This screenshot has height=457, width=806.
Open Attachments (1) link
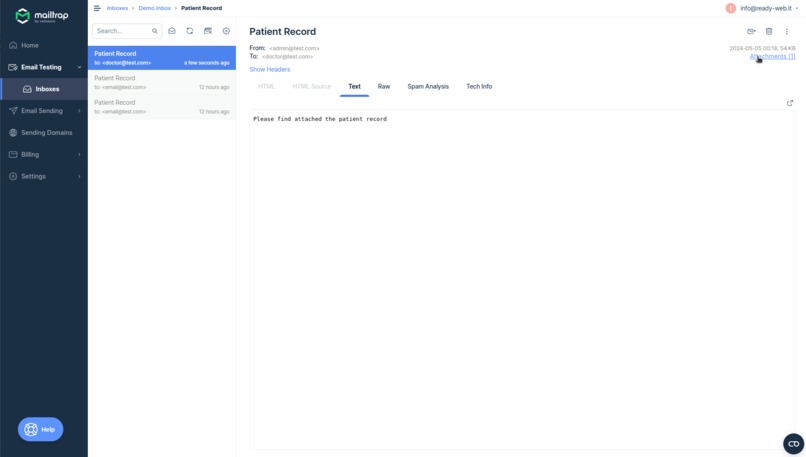click(x=773, y=57)
